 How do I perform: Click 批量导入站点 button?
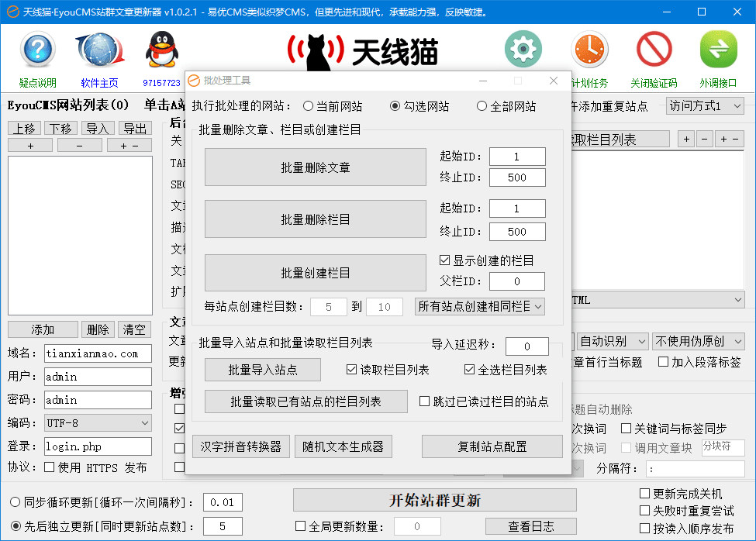(x=263, y=370)
